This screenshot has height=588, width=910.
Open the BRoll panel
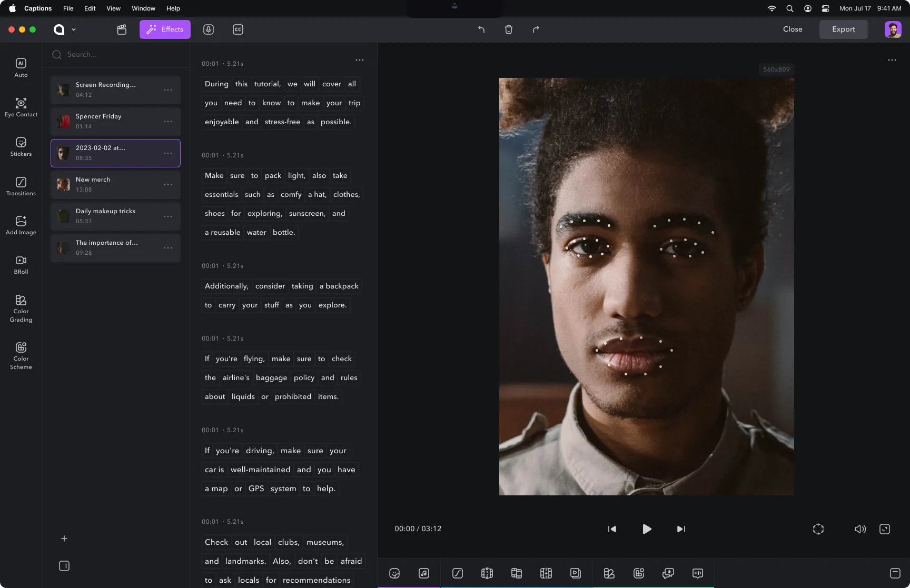(21, 264)
